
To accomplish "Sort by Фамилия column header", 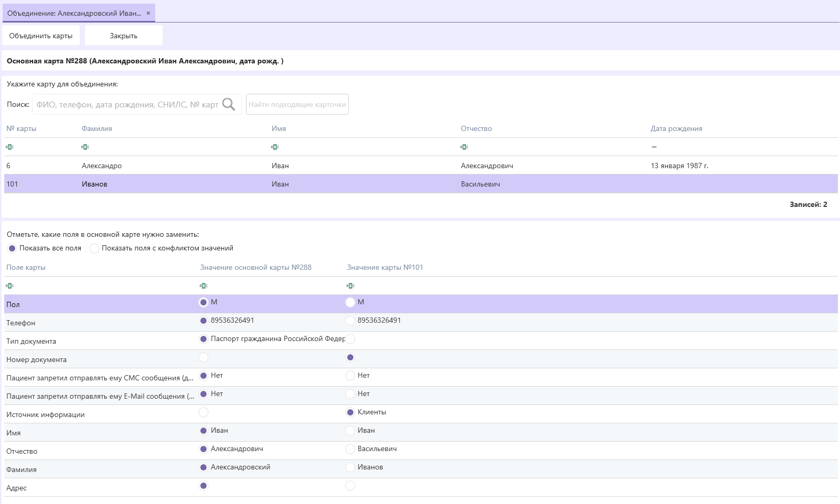I will pyautogui.click(x=97, y=128).
